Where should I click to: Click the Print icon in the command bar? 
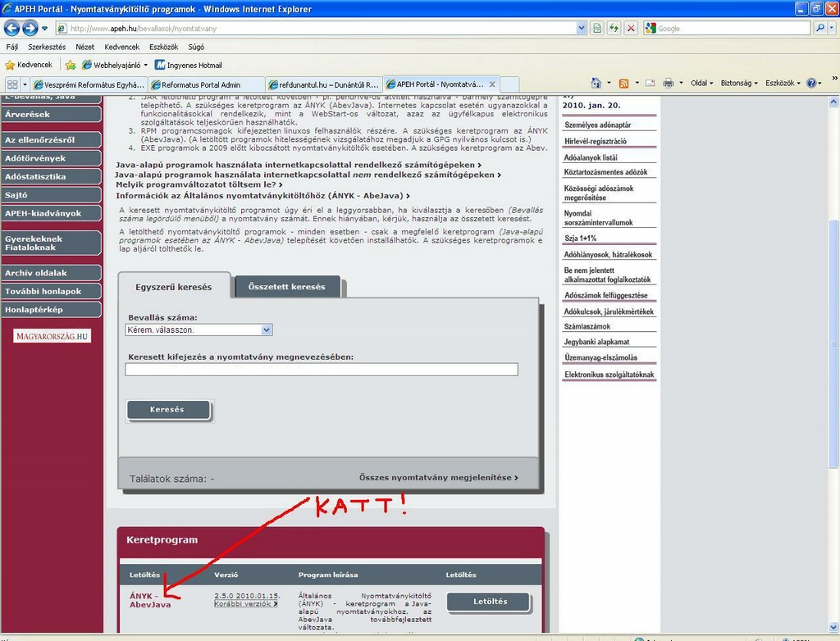(x=668, y=83)
